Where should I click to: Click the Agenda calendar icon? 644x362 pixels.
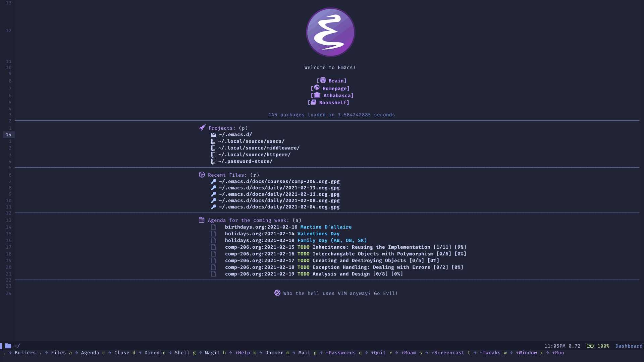pos(202,220)
